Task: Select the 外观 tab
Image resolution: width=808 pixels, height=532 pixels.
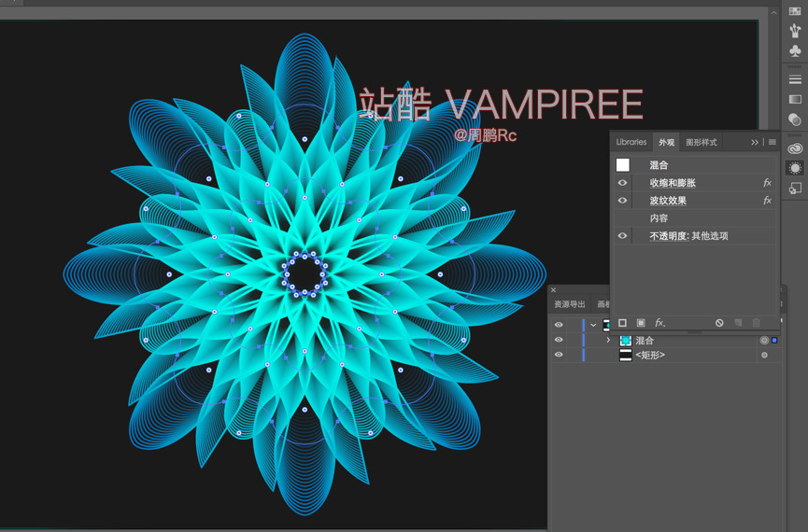Action: pos(666,142)
